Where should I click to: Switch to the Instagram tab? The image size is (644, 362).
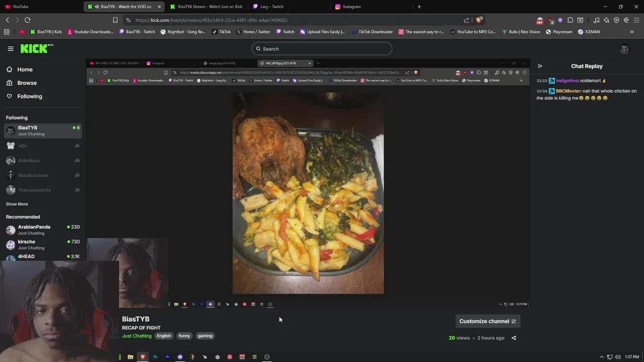[371, 7]
